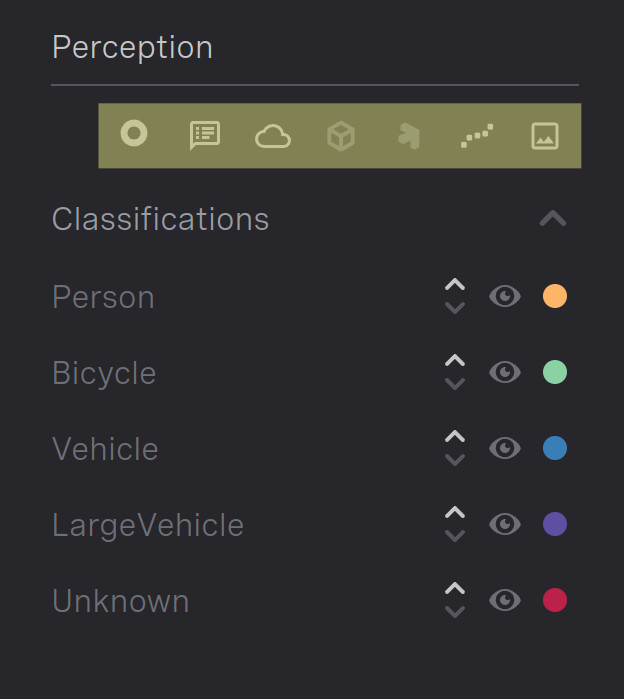624x699 pixels.
Task: Toggle LargeVehicle eye visibility icon
Action: tap(505, 524)
